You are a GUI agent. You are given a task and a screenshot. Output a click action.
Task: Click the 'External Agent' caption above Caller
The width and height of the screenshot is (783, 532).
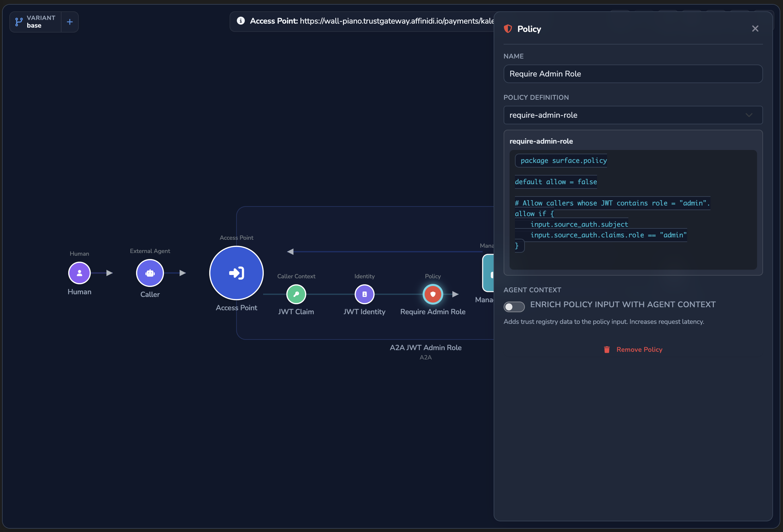click(x=150, y=251)
